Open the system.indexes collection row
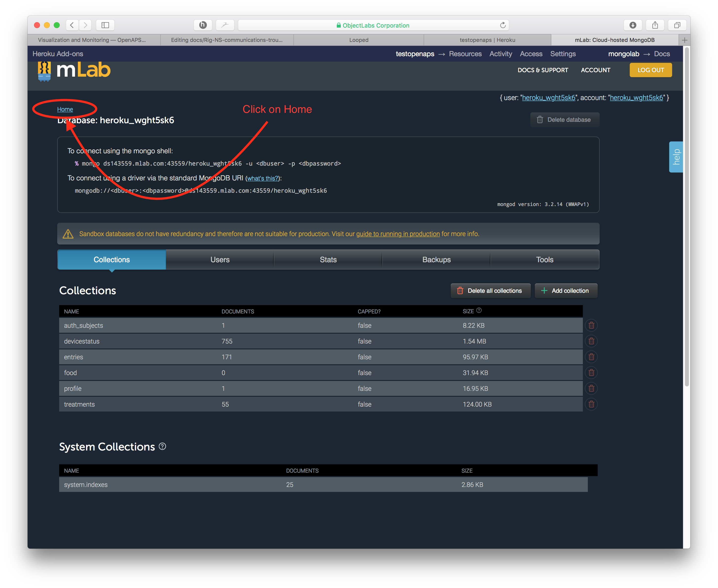 coord(323,484)
